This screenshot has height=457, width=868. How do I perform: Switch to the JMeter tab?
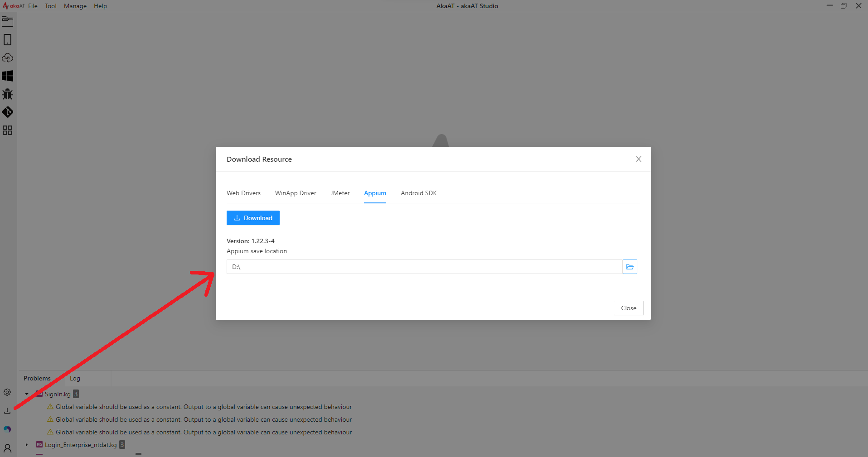coord(340,193)
